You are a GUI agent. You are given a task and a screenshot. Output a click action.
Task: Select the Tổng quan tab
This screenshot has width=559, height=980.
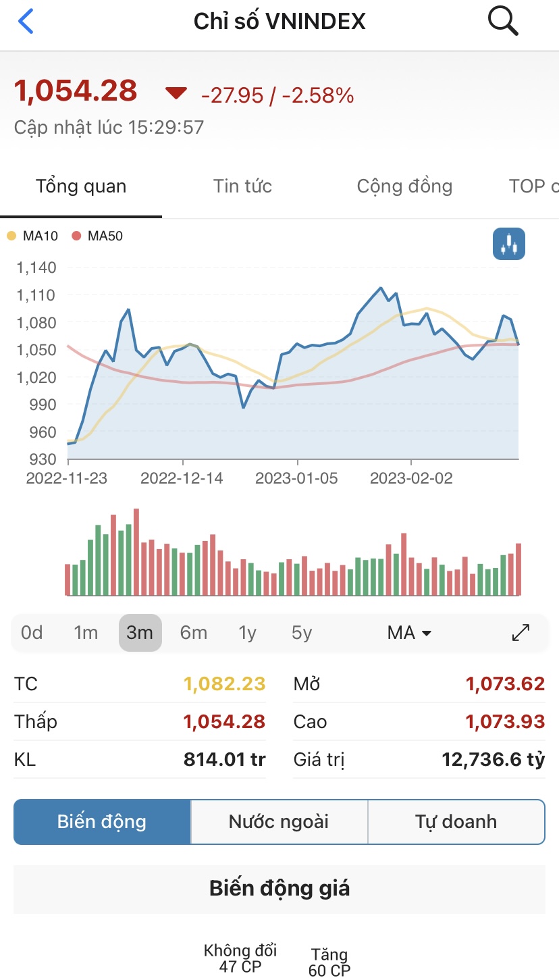(81, 186)
